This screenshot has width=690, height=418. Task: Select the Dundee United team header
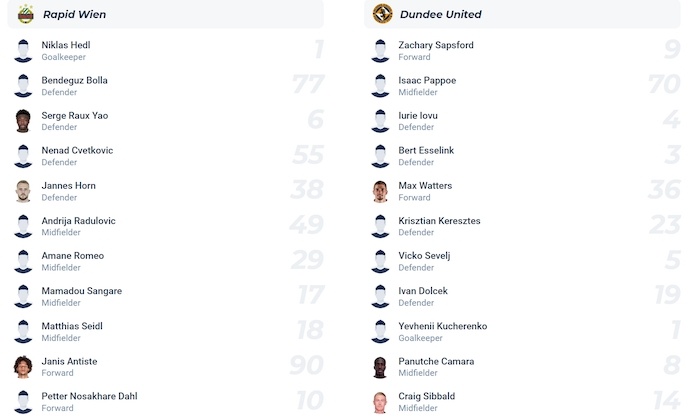click(440, 14)
